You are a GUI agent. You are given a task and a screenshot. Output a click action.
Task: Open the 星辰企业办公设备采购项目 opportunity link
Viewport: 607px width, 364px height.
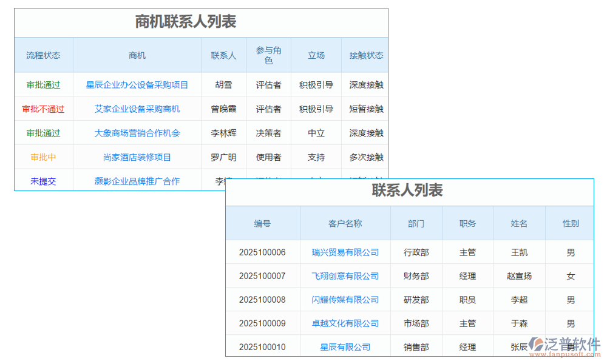138,85
